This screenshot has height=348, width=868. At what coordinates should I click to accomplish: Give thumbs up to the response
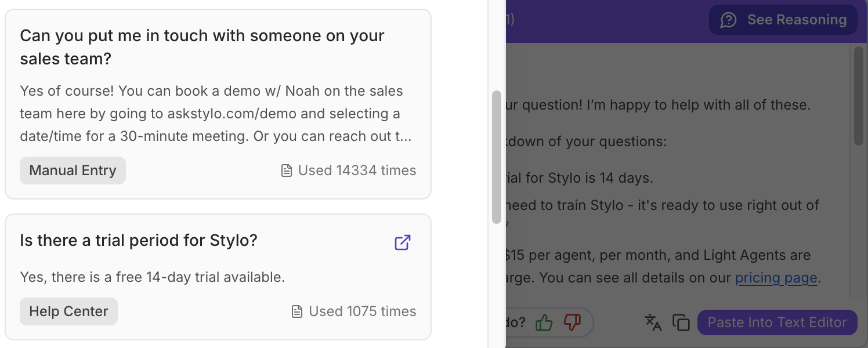click(544, 322)
